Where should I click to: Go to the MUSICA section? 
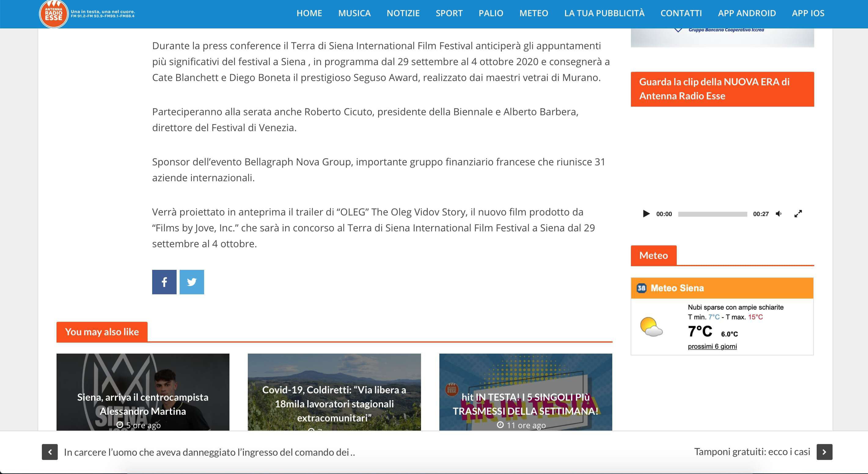(x=354, y=13)
